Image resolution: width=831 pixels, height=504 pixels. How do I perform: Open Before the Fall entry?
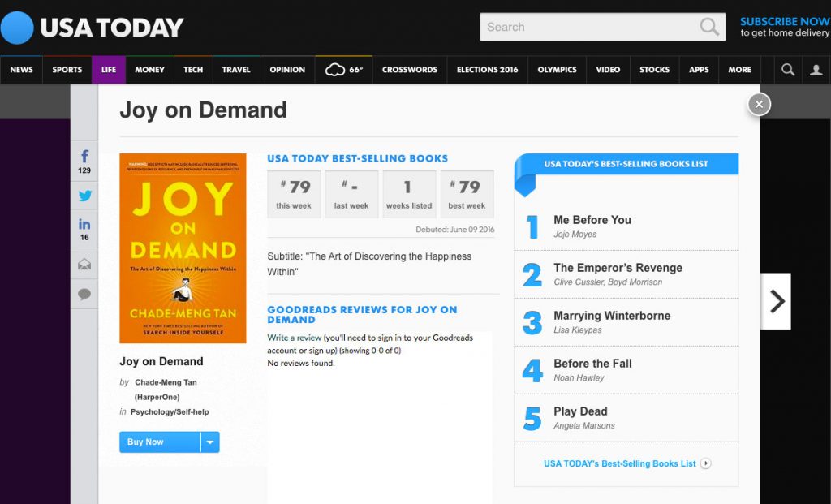(x=626, y=370)
